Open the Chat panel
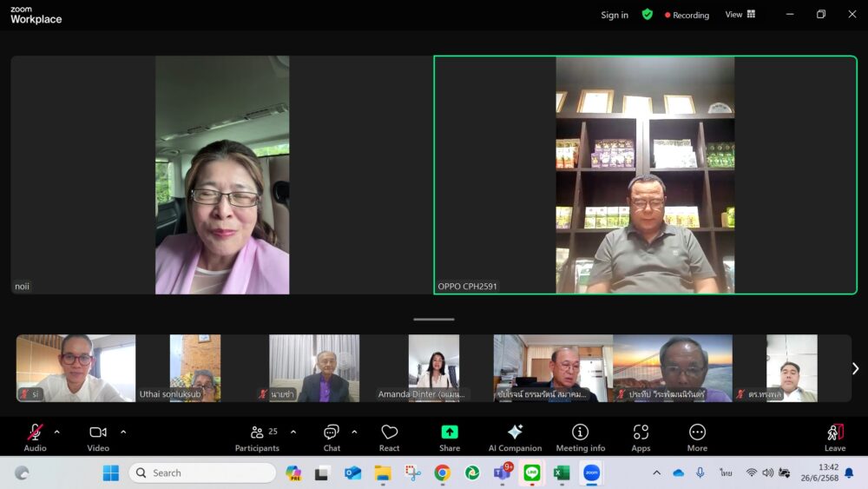The width and height of the screenshot is (868, 489). coord(332,437)
